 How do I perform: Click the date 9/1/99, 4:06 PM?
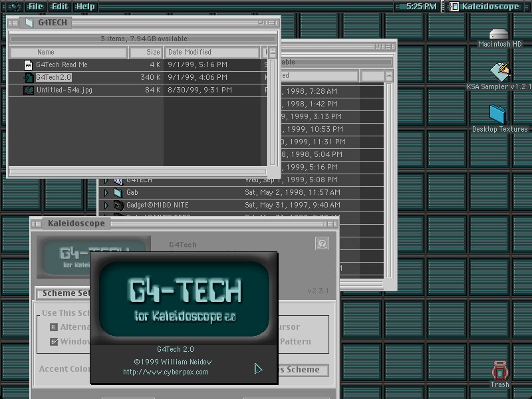pos(198,77)
